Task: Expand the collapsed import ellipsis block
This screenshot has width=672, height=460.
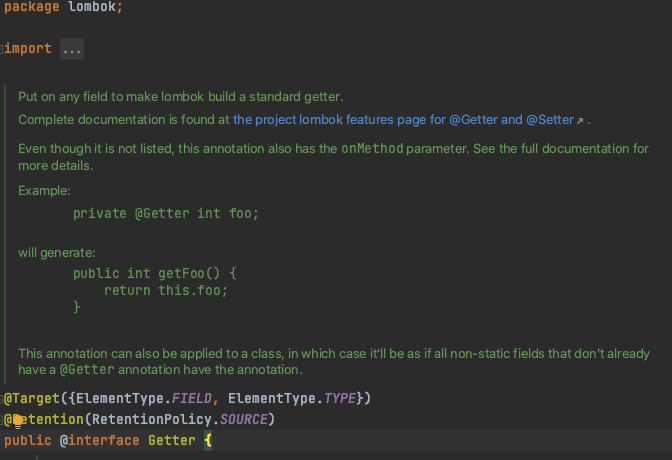Action: click(x=72, y=49)
